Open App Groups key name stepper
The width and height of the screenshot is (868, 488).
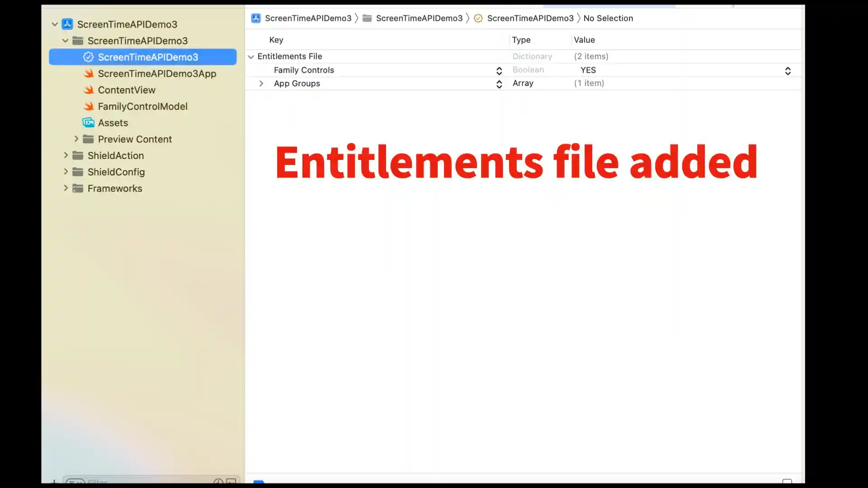(x=499, y=84)
